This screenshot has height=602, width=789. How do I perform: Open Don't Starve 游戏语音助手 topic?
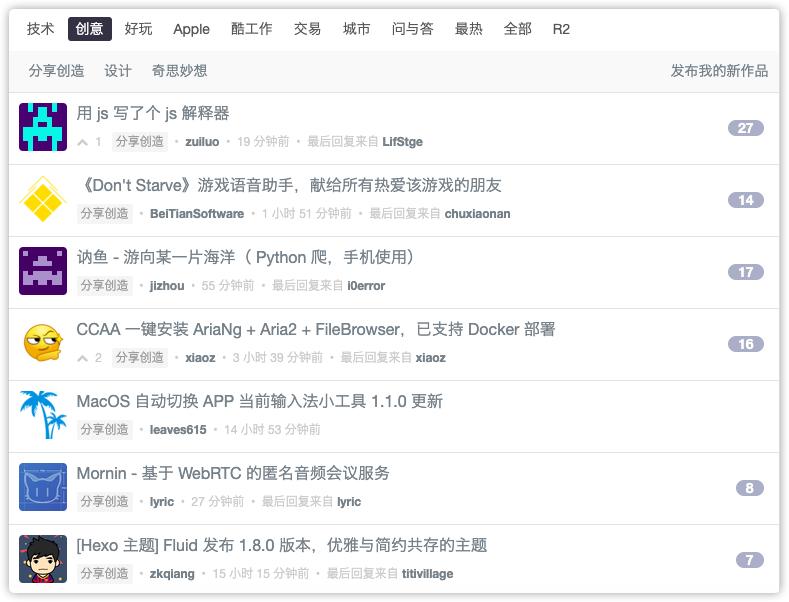click(x=289, y=185)
